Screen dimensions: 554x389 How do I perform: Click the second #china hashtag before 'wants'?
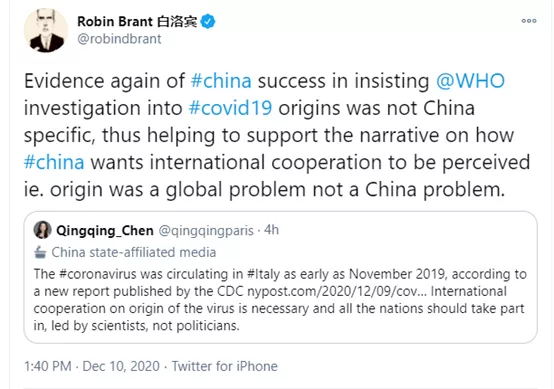pos(54,163)
